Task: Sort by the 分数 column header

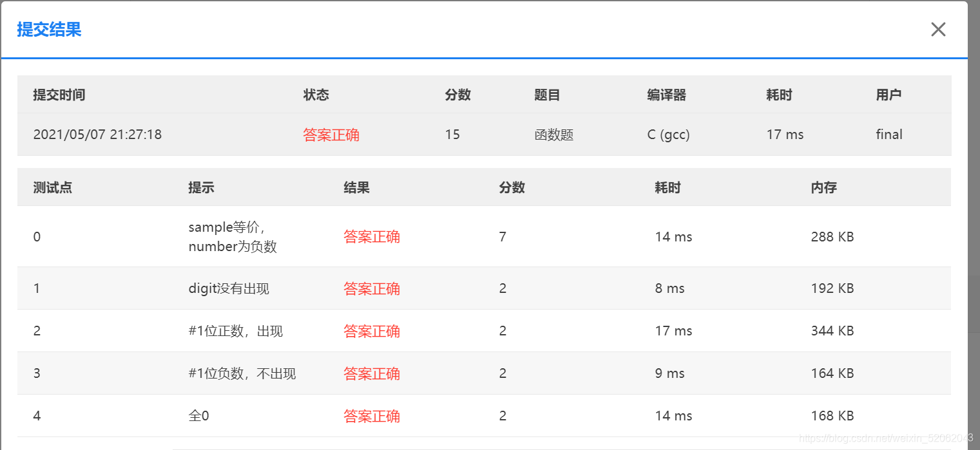Action: [x=458, y=94]
